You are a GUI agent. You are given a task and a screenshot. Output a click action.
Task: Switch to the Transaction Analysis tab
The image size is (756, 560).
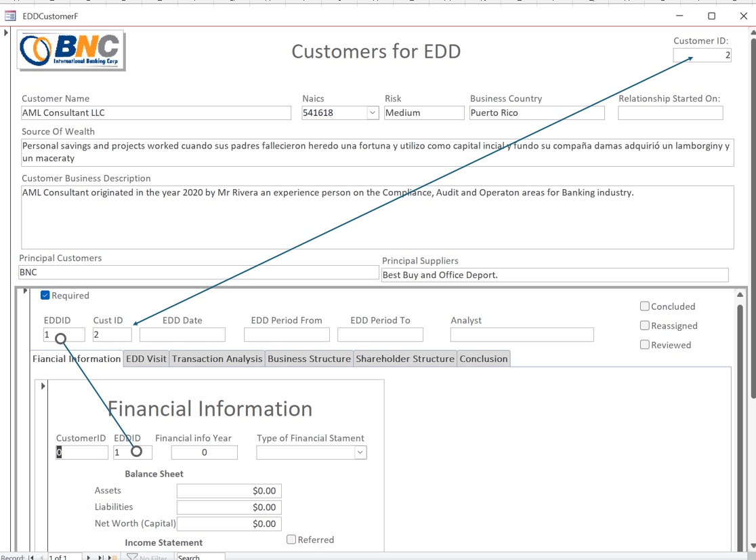pos(217,359)
